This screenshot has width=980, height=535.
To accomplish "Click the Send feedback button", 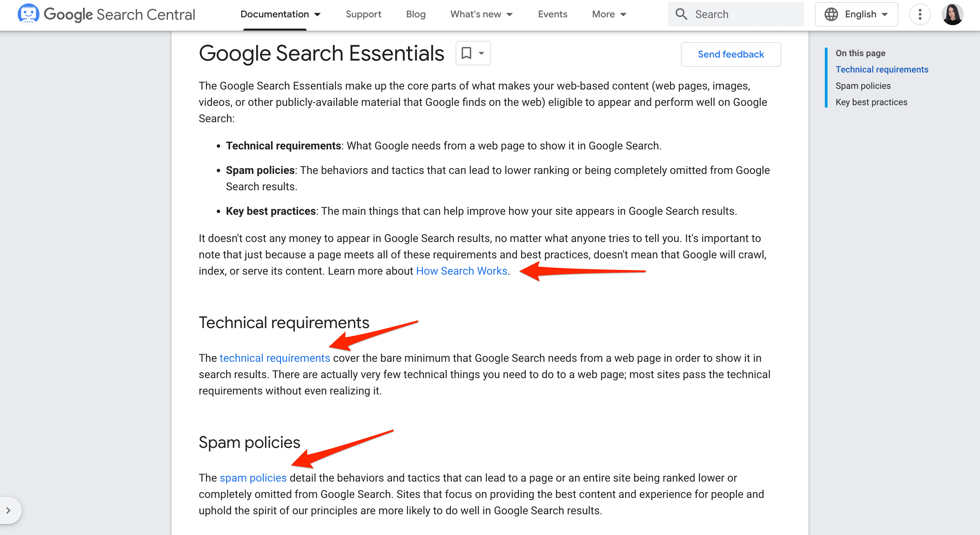I will point(730,53).
